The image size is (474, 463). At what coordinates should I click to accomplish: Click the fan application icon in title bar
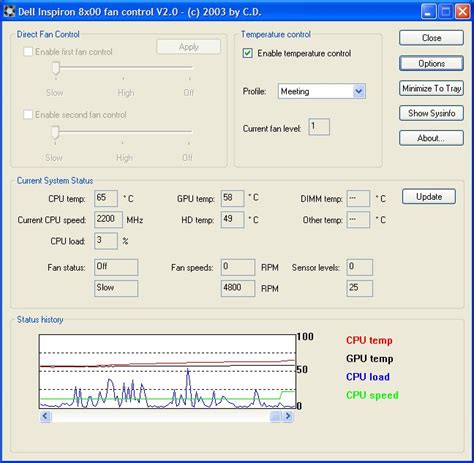pos(9,11)
